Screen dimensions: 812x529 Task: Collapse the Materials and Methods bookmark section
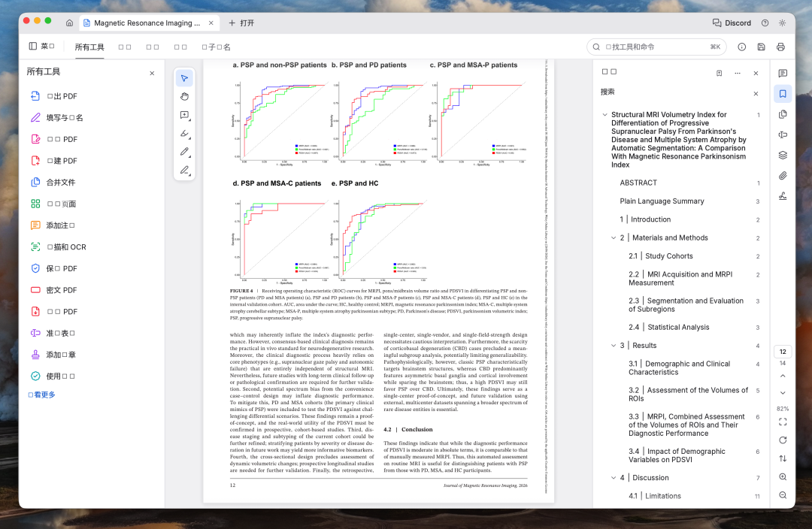[x=614, y=238]
